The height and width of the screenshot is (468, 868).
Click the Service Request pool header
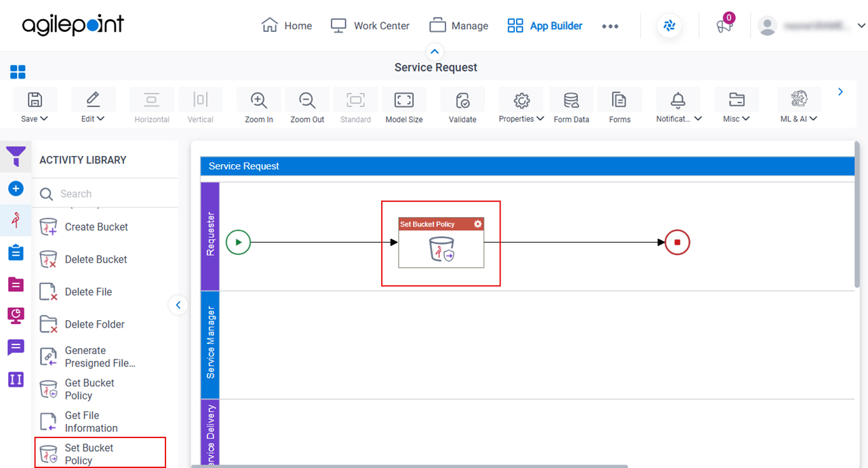[528, 166]
